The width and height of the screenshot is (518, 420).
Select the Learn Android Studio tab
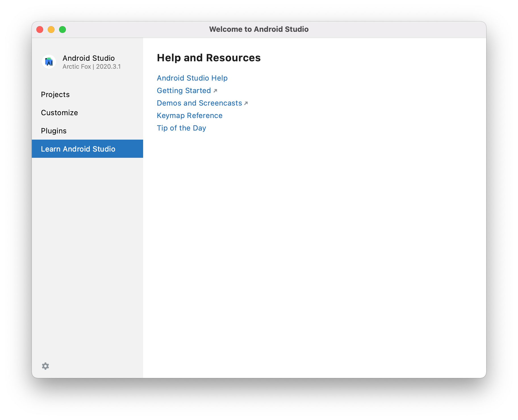click(78, 149)
